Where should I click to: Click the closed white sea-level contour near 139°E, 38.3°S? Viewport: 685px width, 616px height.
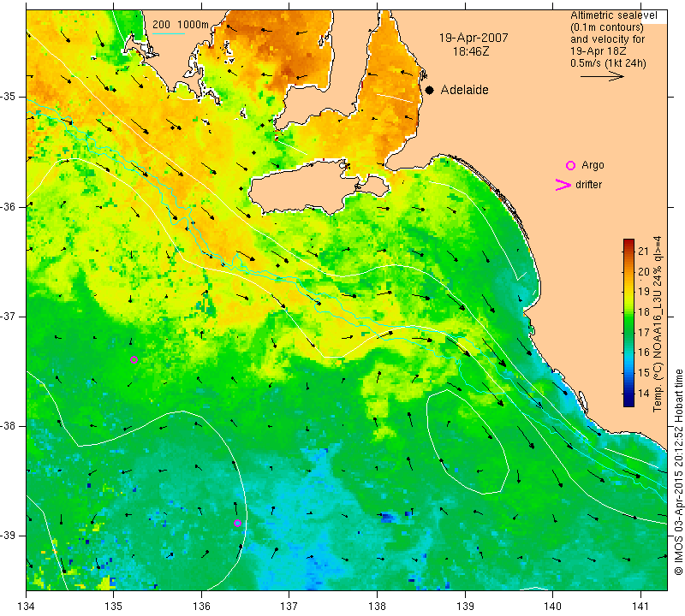coord(468,441)
